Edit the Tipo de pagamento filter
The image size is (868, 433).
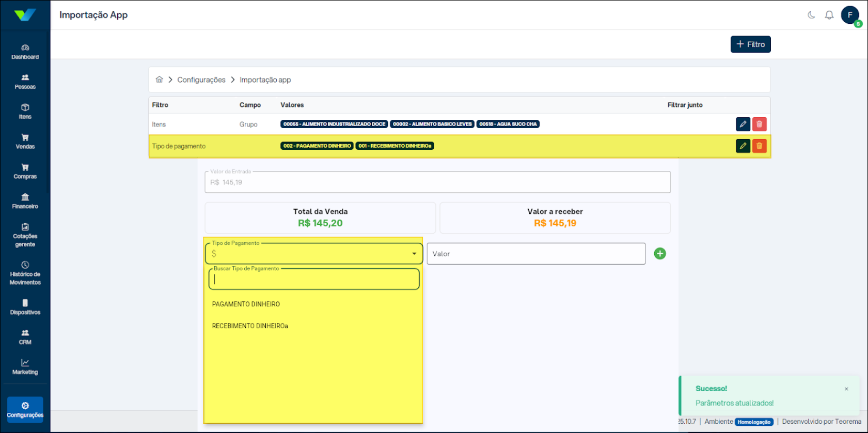743,146
